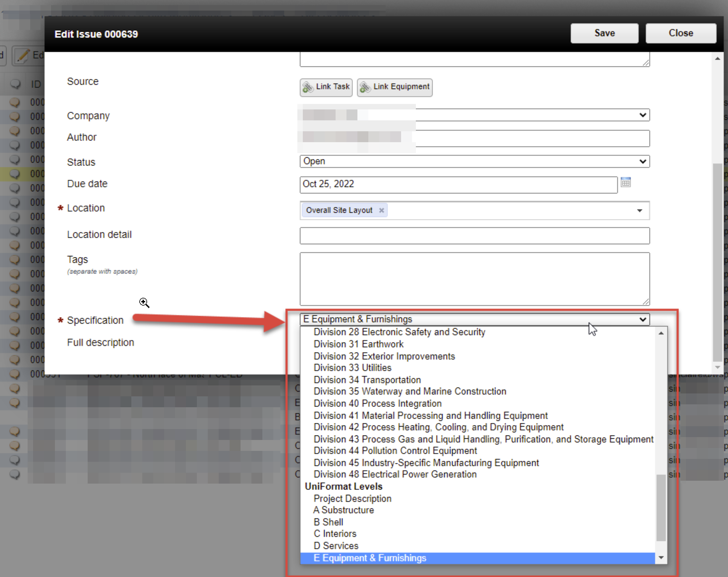Screen dimensions: 728x577
Task: Click dialog scrollbar up arrow
Action: click(717, 59)
